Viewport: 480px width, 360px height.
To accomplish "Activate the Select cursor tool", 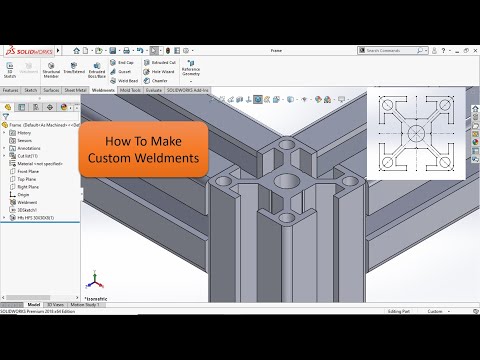I will point(154,51).
